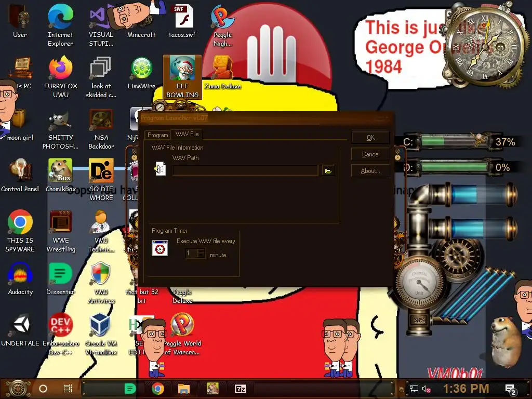
Task: Open the VMO Antivirus shield icon
Action: point(101,283)
